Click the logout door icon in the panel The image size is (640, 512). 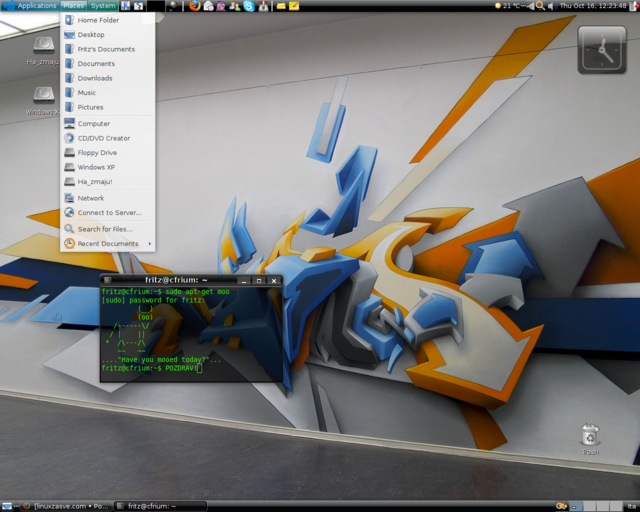coord(634,6)
